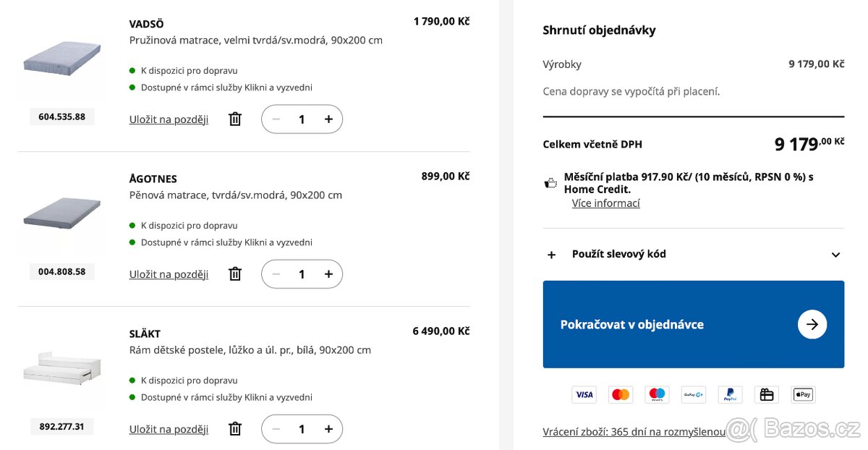Click the PayPal payment icon
868x450 pixels.
coord(730,394)
